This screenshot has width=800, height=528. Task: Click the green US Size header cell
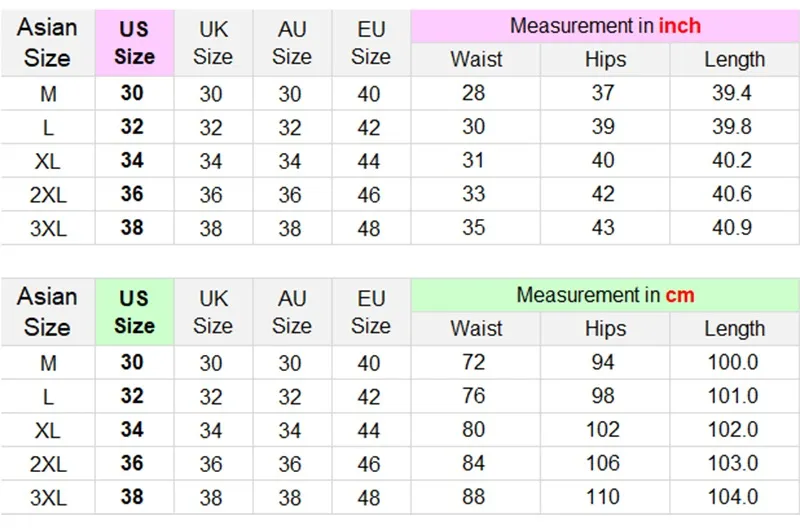135,312
